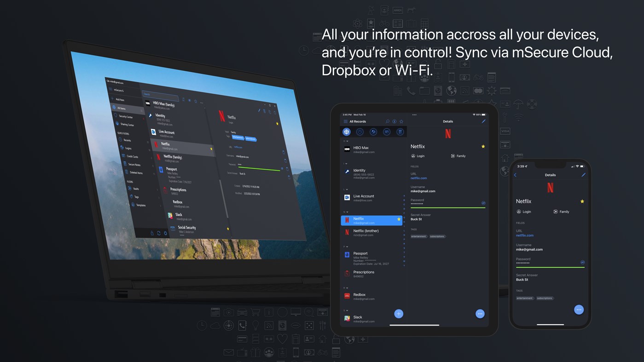Viewport: 644px width, 362px height.
Task: Click the lock icon at the laptop sidebar bottom
Action: (152, 233)
